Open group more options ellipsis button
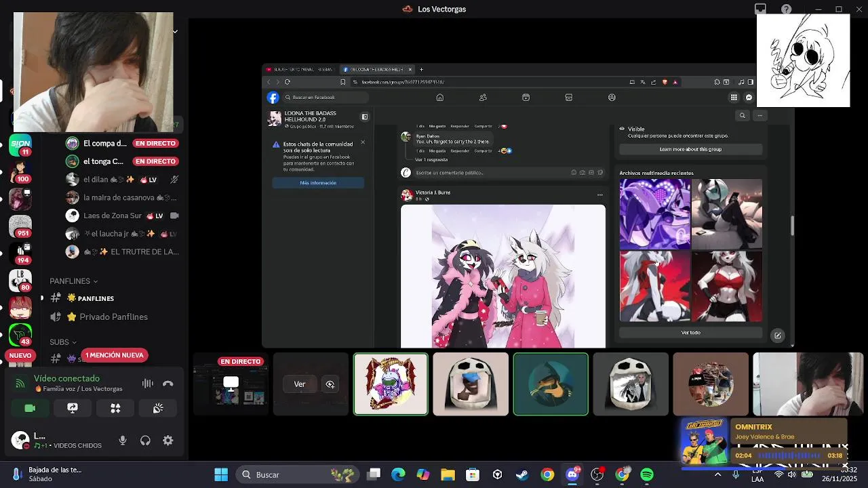The image size is (868, 488). pos(759,116)
